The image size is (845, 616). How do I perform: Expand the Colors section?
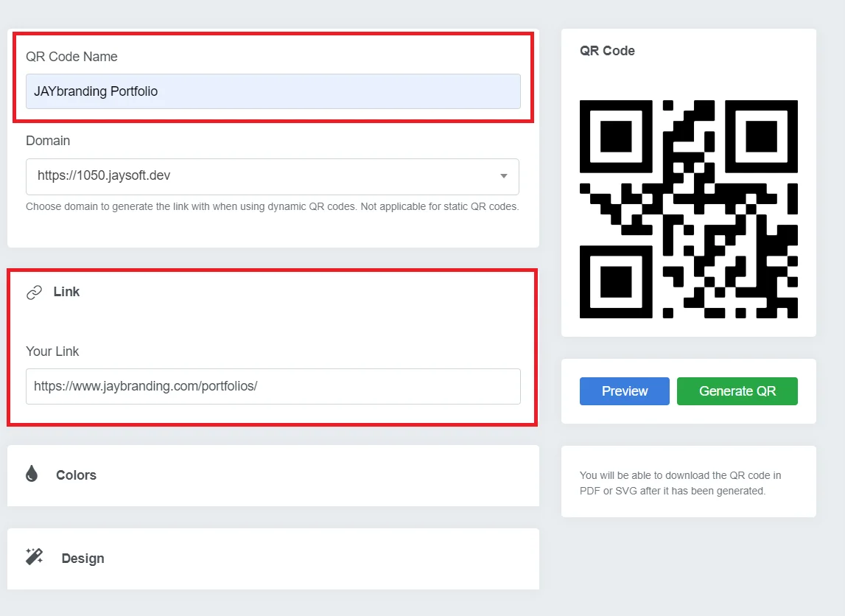coord(76,475)
